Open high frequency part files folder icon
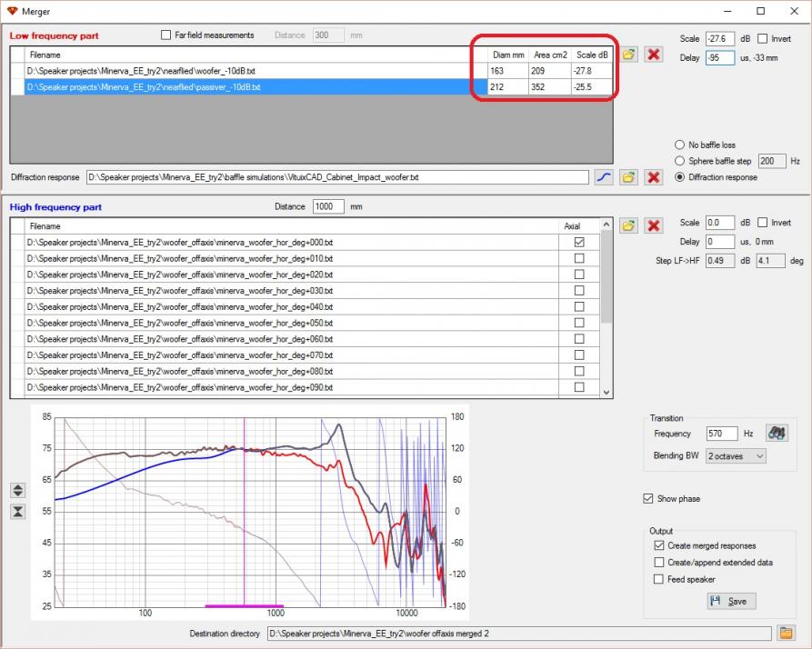This screenshot has height=649, width=812. click(x=628, y=225)
